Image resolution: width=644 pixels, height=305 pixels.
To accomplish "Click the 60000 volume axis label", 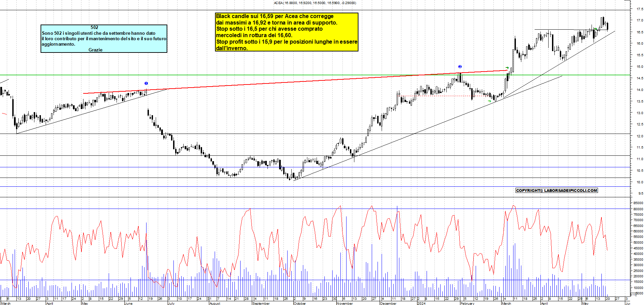I will click(638, 231).
